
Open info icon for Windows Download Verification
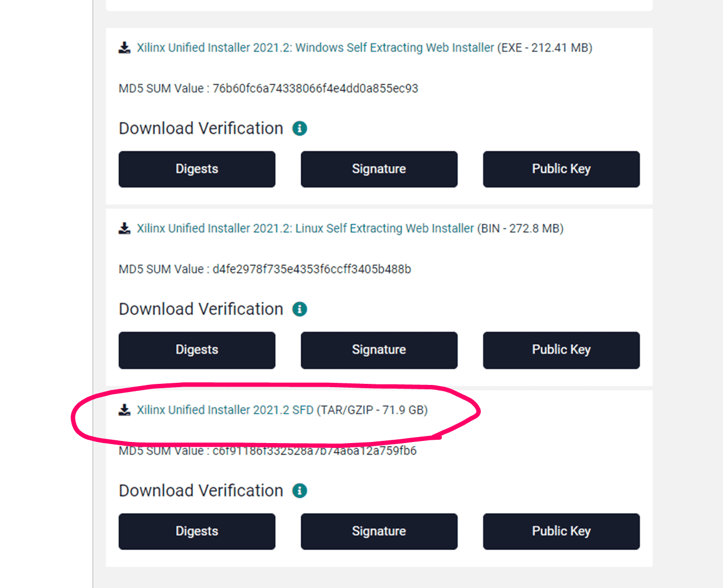(x=300, y=129)
